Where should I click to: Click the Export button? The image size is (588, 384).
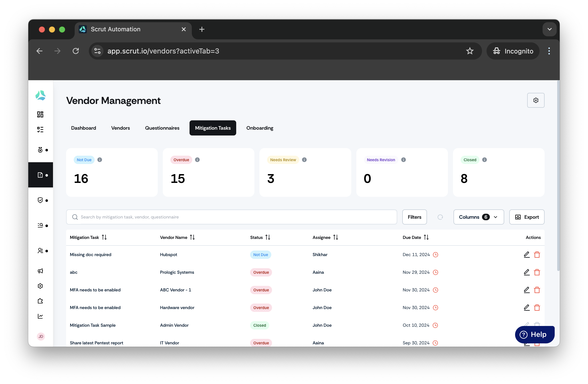coord(527,217)
